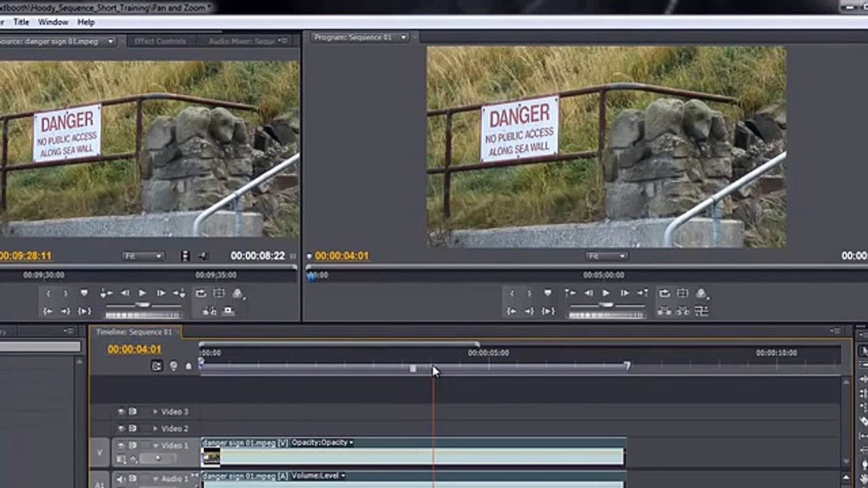
Task: Hide the Video 2 track output
Action: click(x=121, y=428)
